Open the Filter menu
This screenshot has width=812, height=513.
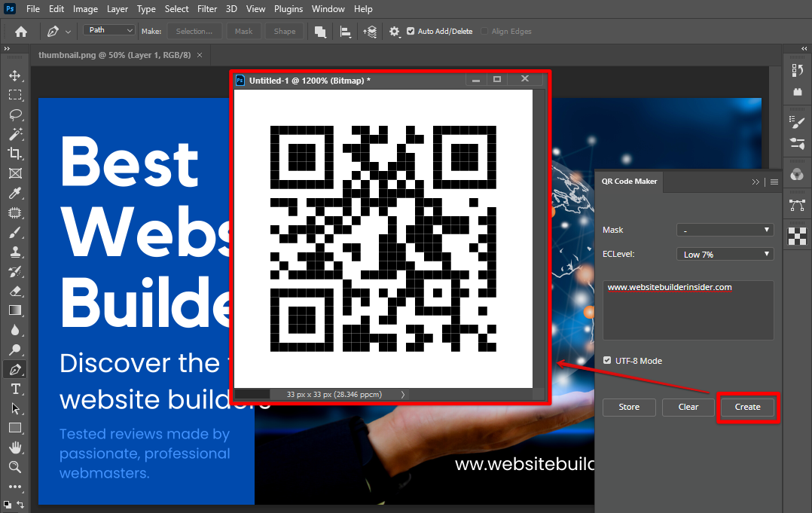coord(206,9)
